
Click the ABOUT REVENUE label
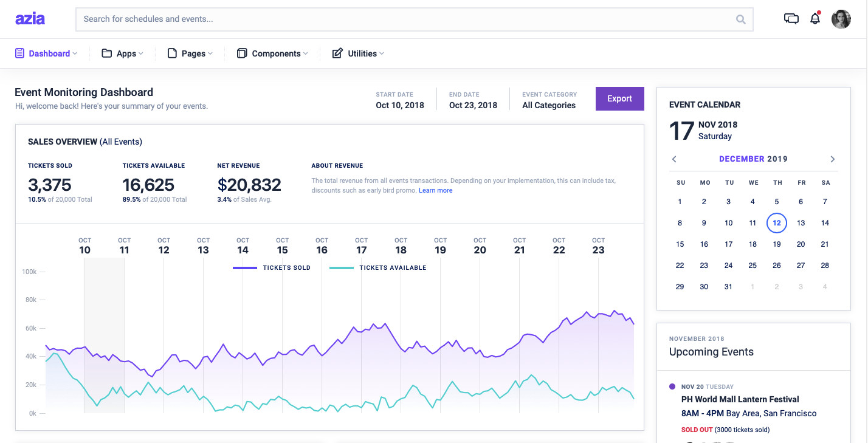[337, 165]
